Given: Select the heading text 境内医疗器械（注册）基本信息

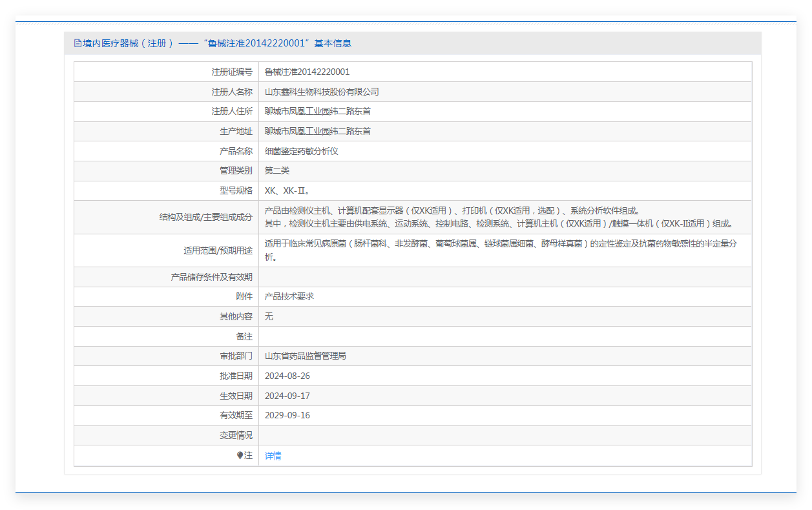Looking at the screenshot, I should pyautogui.click(x=217, y=43).
